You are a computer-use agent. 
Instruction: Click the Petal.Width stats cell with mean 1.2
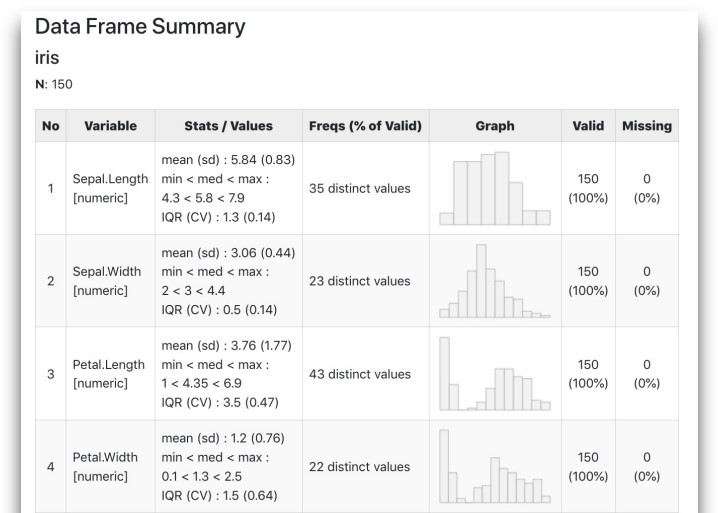[228, 467]
